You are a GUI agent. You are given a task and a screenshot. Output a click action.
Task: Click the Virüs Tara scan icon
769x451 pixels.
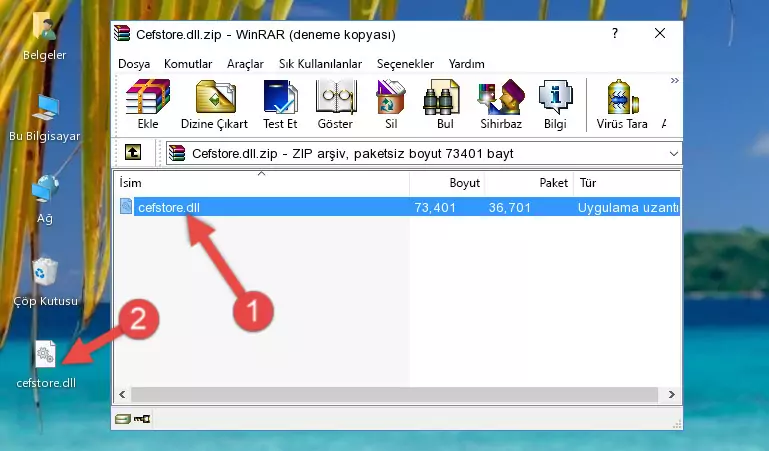coord(622,104)
